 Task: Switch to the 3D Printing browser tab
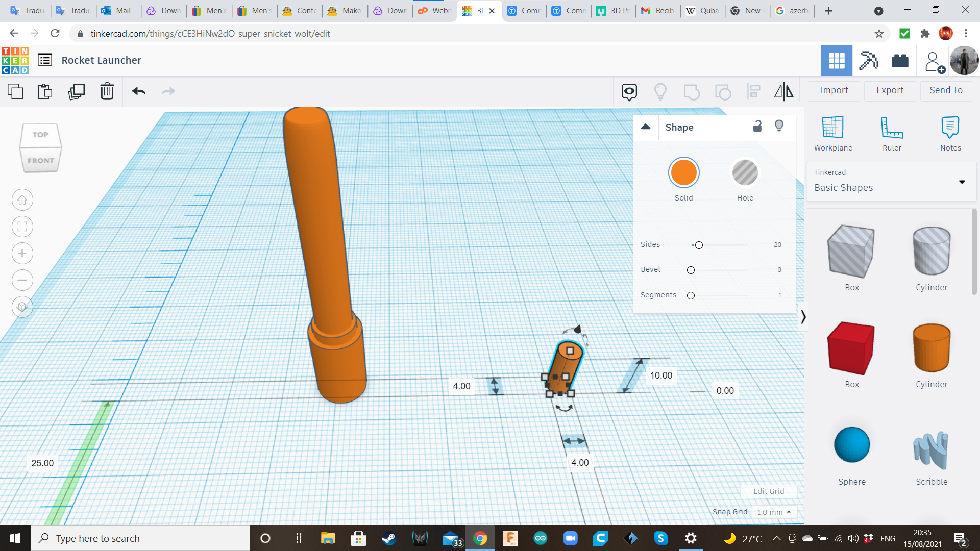pos(612,10)
